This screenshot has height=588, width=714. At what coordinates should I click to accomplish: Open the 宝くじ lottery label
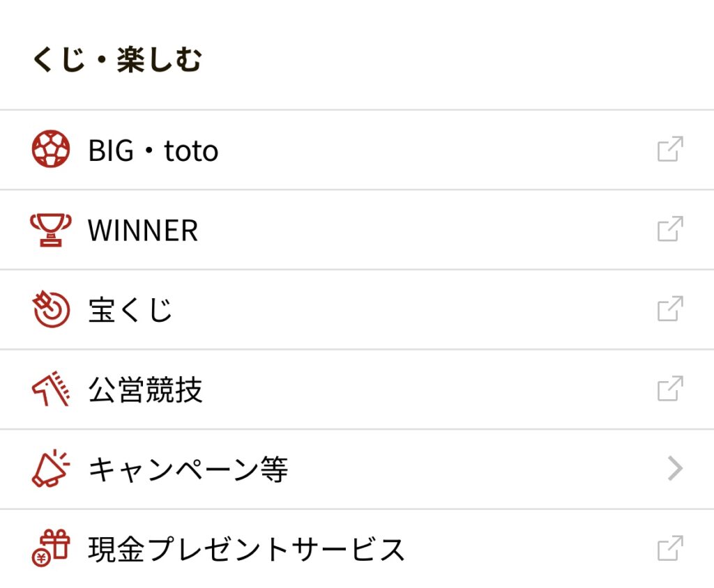click(x=130, y=310)
